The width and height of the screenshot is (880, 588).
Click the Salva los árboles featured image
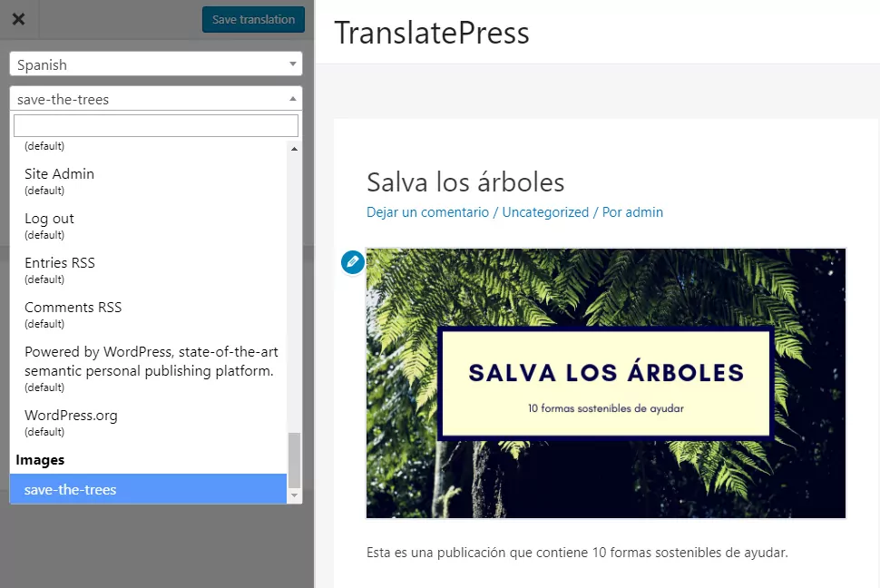[x=606, y=384]
